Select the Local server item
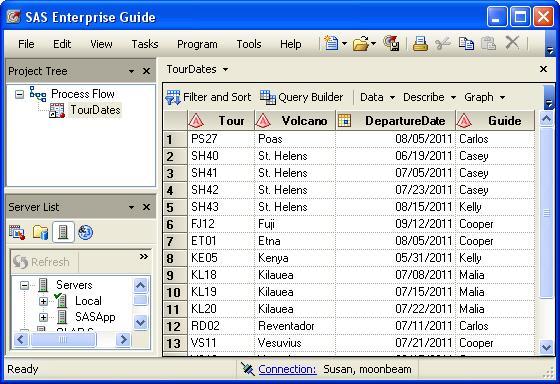 click(x=88, y=301)
